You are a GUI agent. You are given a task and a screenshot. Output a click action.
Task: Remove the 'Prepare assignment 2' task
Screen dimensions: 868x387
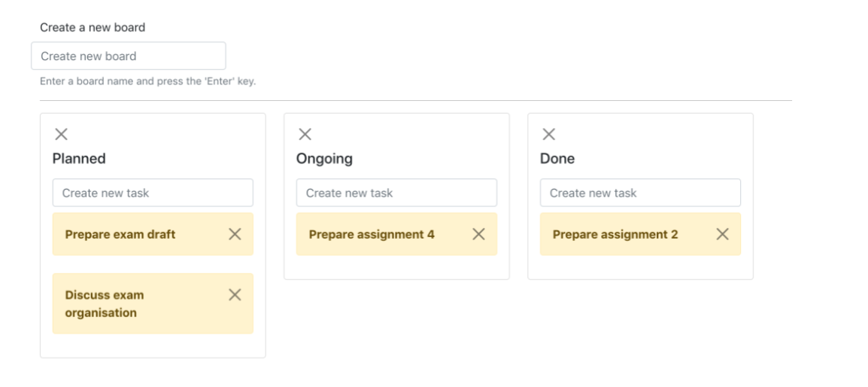pyautogui.click(x=722, y=234)
